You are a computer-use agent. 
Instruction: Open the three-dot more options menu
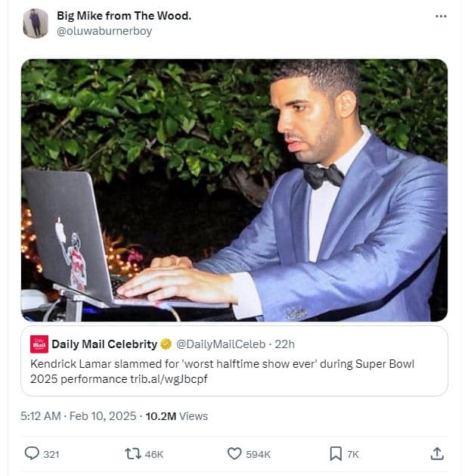[441, 16]
